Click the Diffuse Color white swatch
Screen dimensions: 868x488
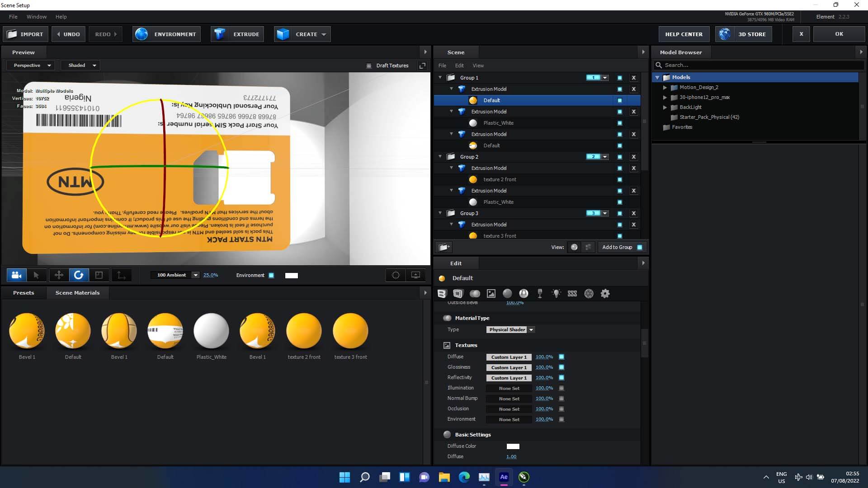point(513,446)
